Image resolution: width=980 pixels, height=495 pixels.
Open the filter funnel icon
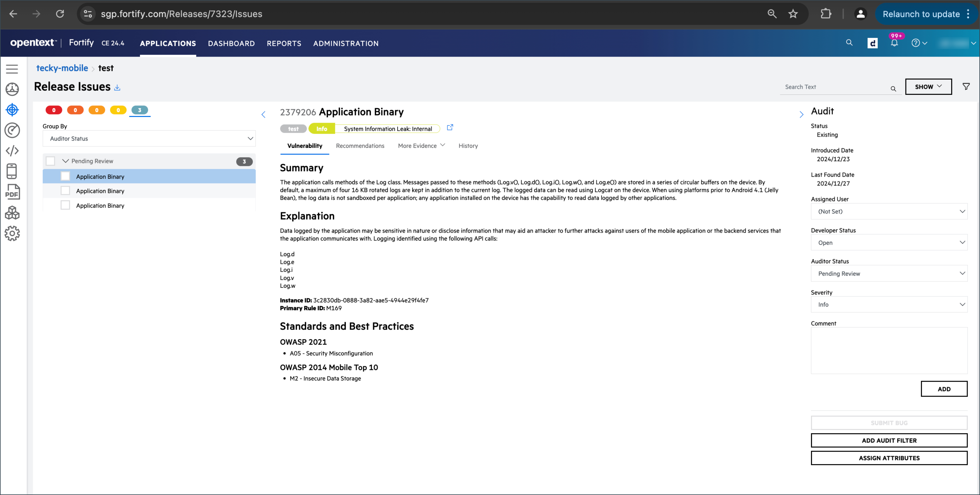(x=966, y=87)
